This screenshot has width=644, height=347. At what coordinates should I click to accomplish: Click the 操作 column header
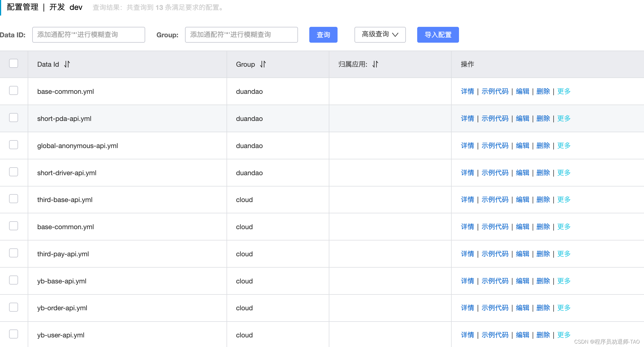[x=467, y=64]
